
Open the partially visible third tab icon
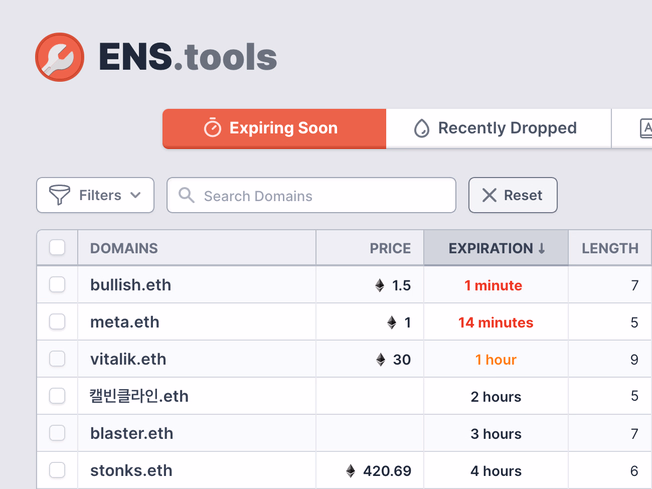(646, 128)
